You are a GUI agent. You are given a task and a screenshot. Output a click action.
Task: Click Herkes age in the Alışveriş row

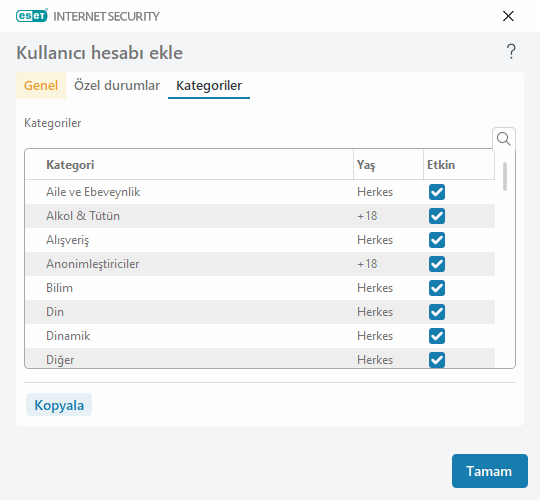point(375,240)
